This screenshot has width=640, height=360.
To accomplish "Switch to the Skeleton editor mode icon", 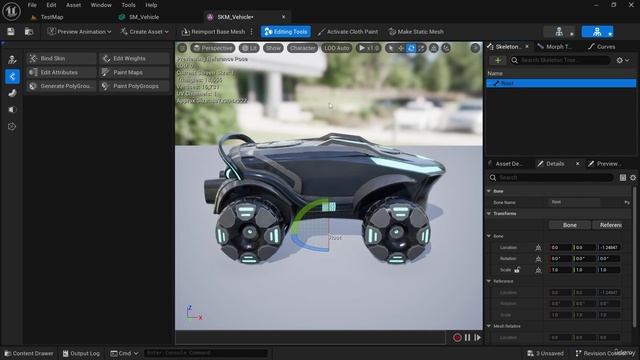I will [x=559, y=31].
